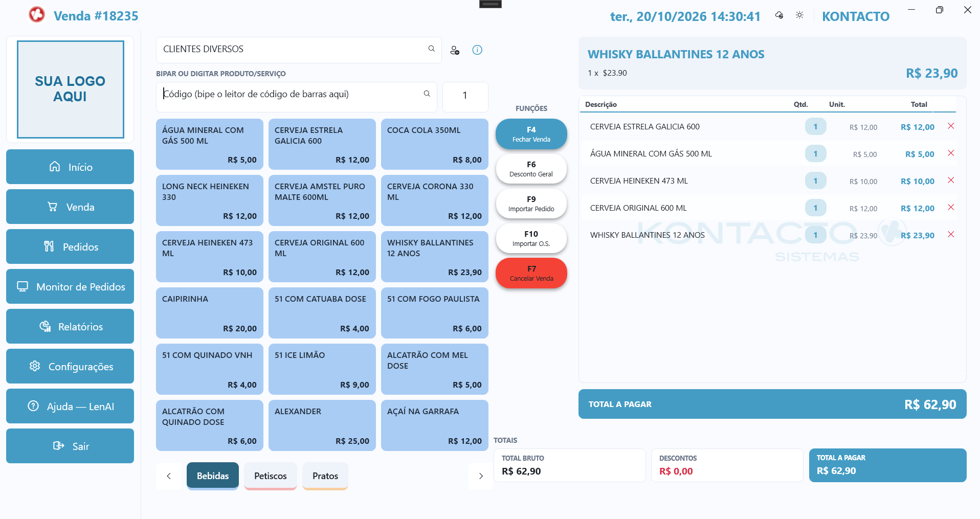Click quantity badge of CERVEJA HEINEKEN 473 ML row

click(x=815, y=180)
